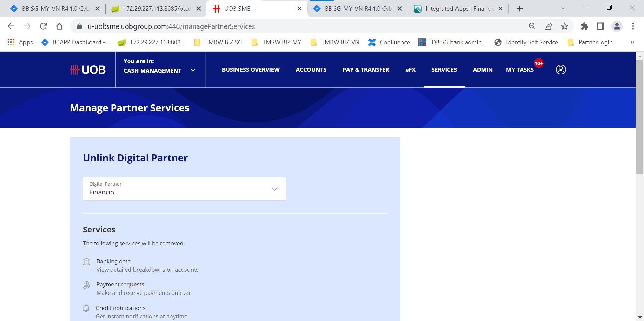
Task: Click the UOB logo
Action: pyautogui.click(x=88, y=69)
